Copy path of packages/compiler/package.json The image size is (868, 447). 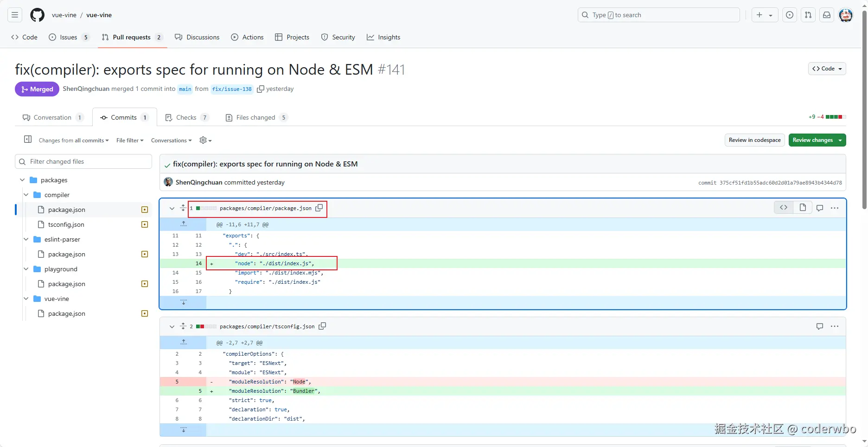click(319, 208)
